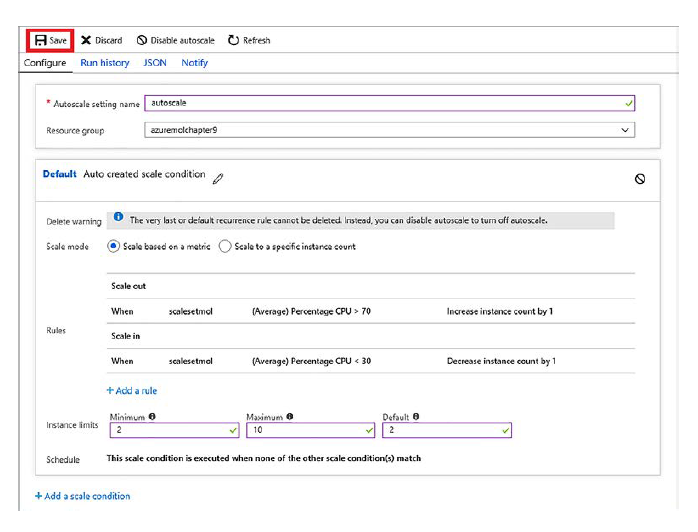Viewport: 698px width, 532px height.
Task: Click the Refresh arrow icon
Action: pos(233,40)
